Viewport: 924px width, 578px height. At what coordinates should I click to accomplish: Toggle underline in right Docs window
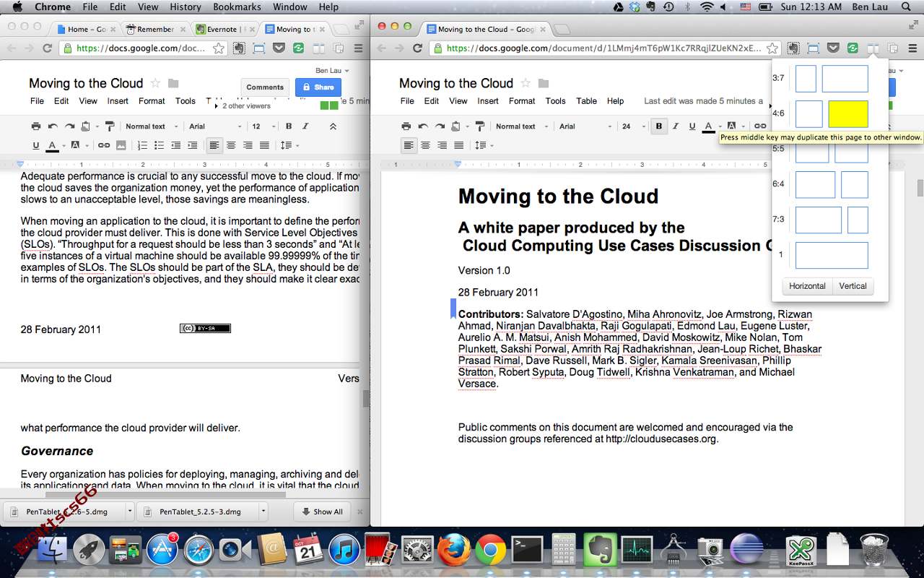point(692,126)
